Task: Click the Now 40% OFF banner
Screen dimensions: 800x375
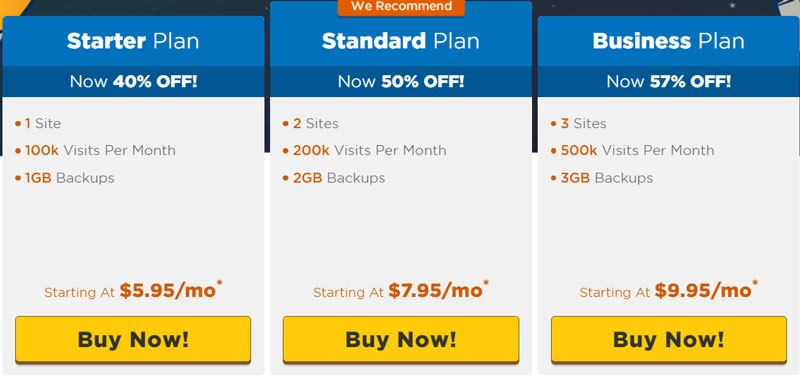Action: (133, 82)
